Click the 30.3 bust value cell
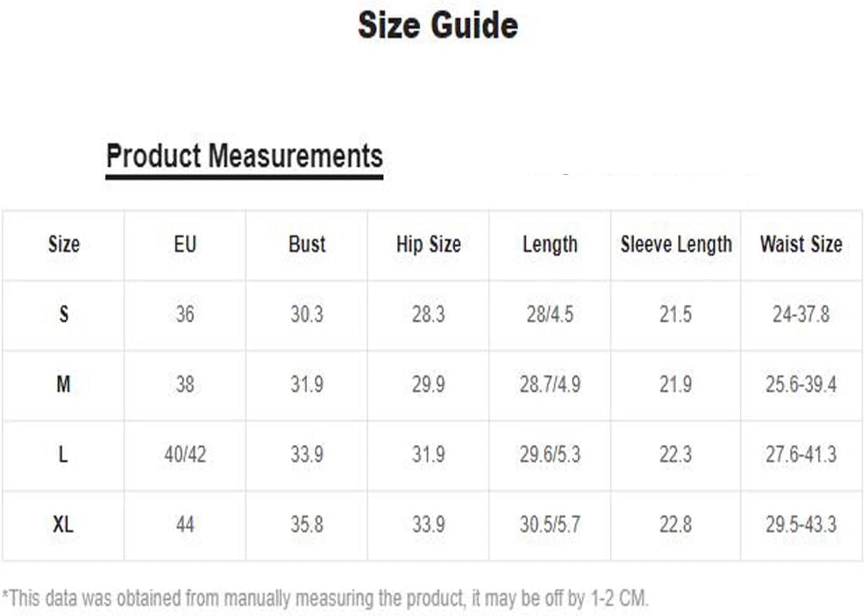865x616 pixels. click(x=307, y=314)
